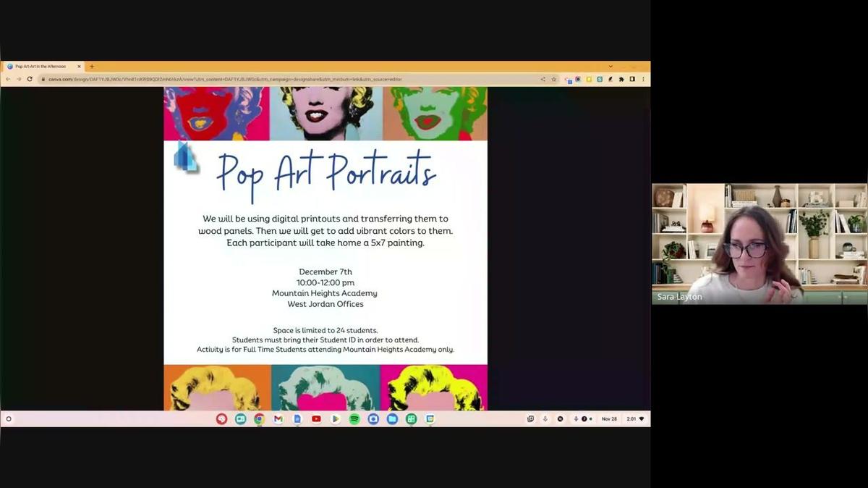Open the blue camera app on the shelf
The image size is (868, 488).
pos(373,418)
